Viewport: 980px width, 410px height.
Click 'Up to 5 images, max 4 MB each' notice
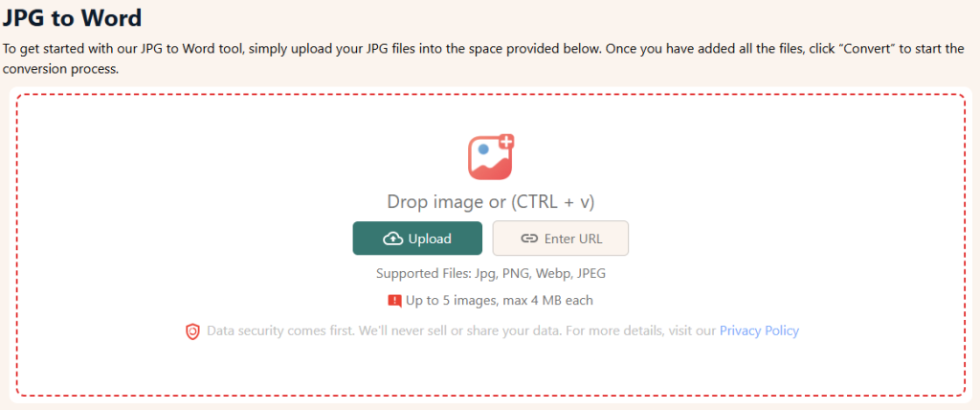coord(500,301)
